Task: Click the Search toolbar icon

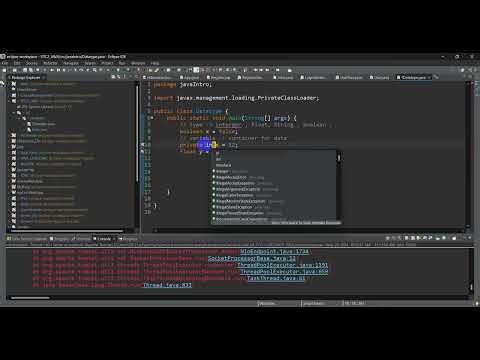Action: coord(95,70)
